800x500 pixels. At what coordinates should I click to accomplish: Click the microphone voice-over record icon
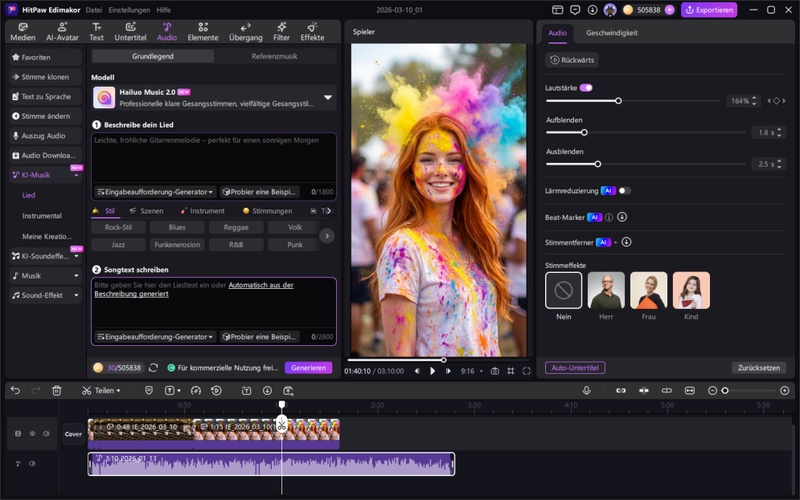(586, 390)
